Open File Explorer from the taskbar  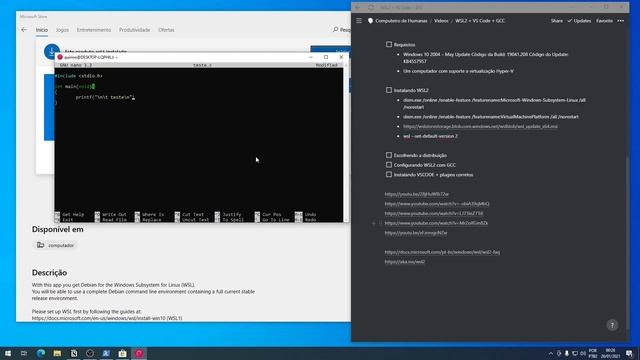(x=57, y=353)
